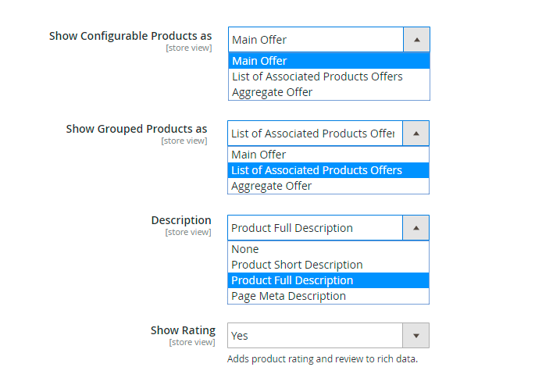Collapse the Show Grouped Products dropdown arrow
535x392 pixels.
[416, 134]
